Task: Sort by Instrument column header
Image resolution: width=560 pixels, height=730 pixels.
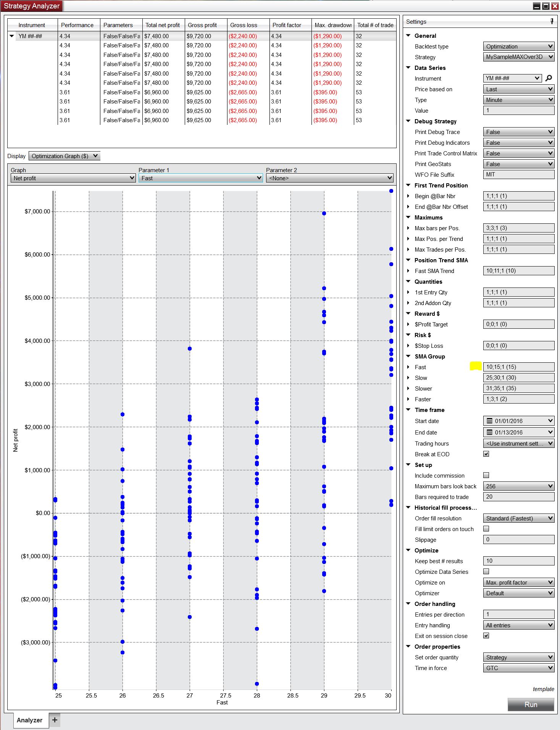Action: point(32,25)
